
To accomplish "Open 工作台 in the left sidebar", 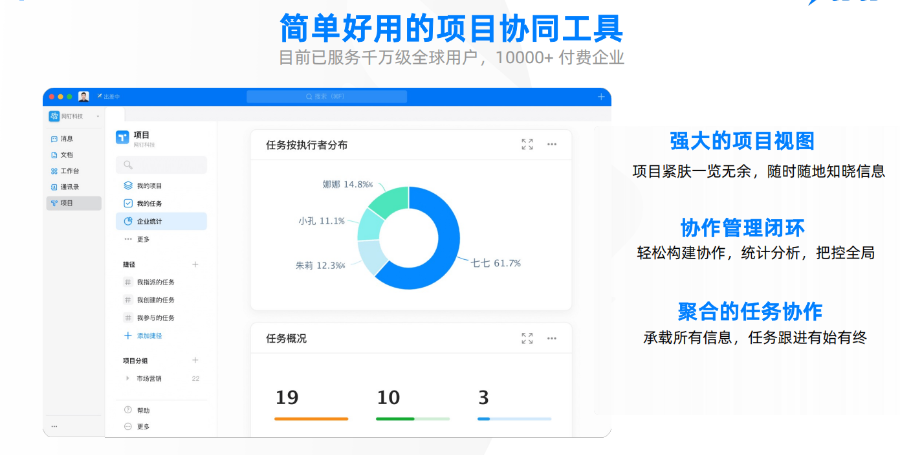I will click(x=68, y=171).
